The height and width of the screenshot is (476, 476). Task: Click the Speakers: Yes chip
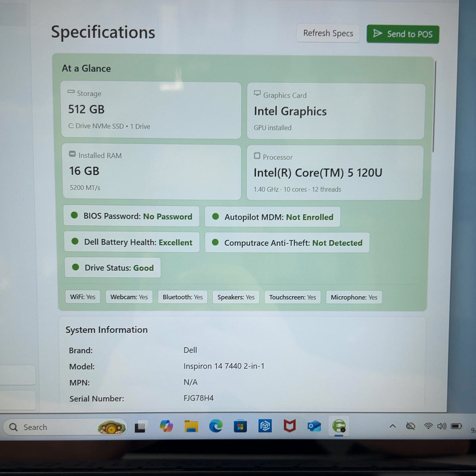coord(236,297)
